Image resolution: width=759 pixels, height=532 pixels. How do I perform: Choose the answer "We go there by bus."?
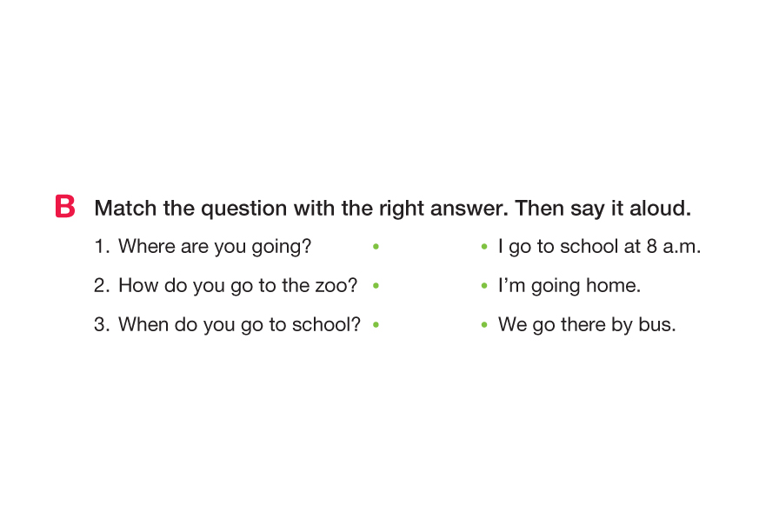point(587,325)
